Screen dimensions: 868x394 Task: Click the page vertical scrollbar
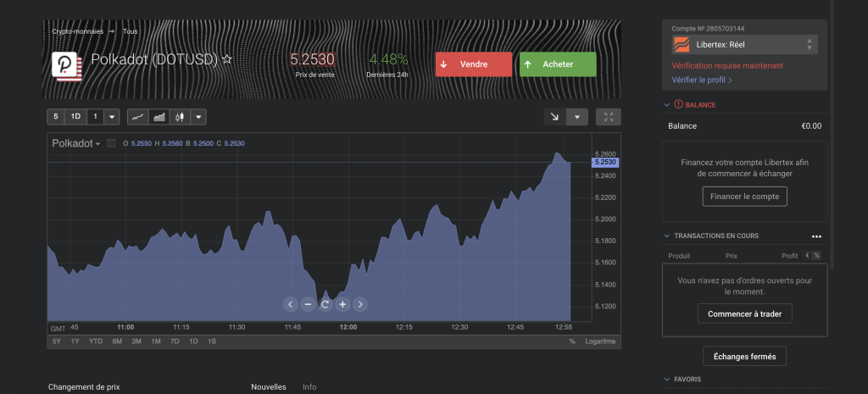point(832,135)
